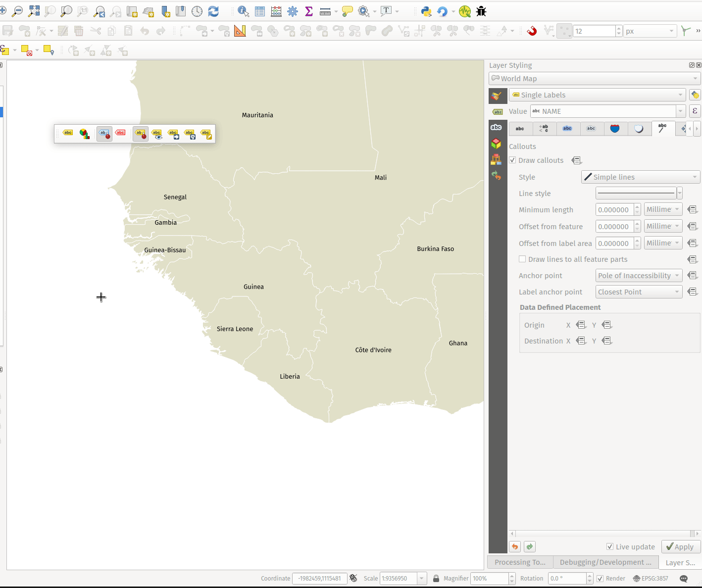702x588 pixels.
Task: Switch to the Processing Toolbox tab
Action: 520,562
